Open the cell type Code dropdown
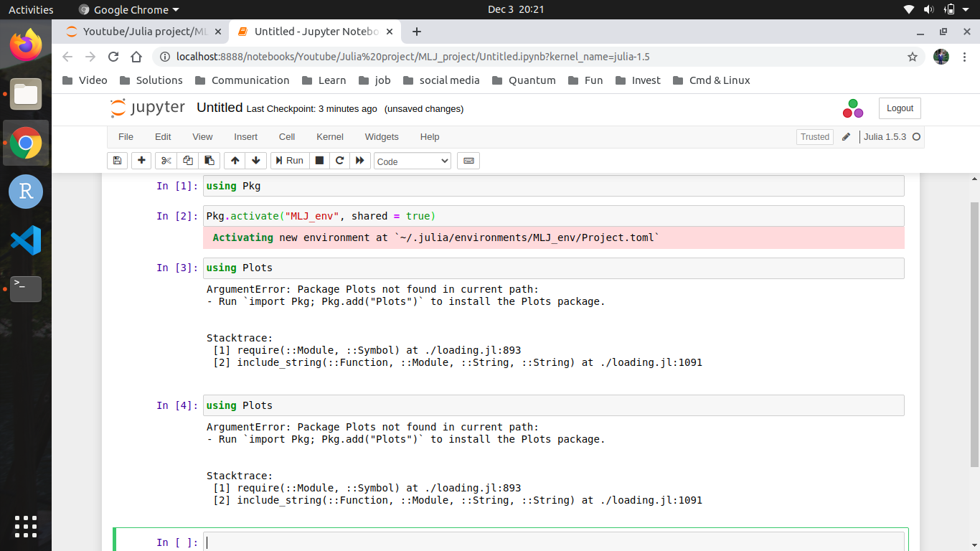Viewport: 980px width, 551px height. [x=413, y=161]
